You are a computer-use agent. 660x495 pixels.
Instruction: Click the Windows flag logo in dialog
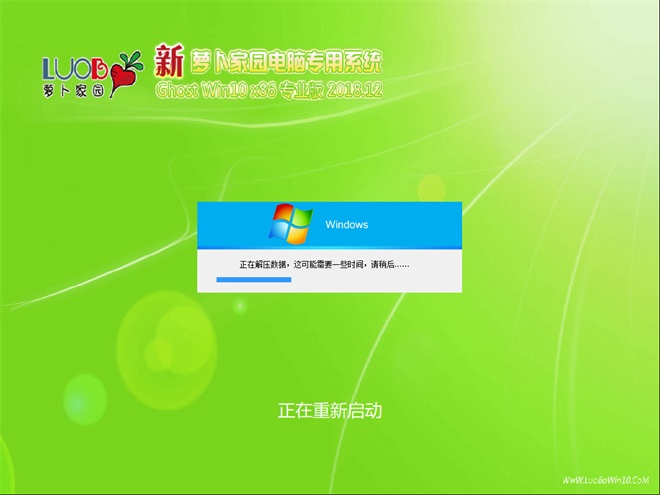[x=291, y=222]
